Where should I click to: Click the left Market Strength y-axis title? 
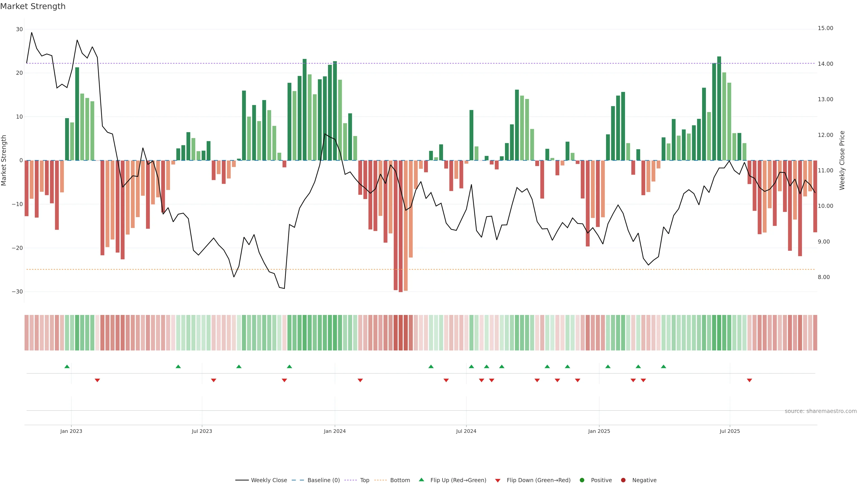tap(4, 160)
